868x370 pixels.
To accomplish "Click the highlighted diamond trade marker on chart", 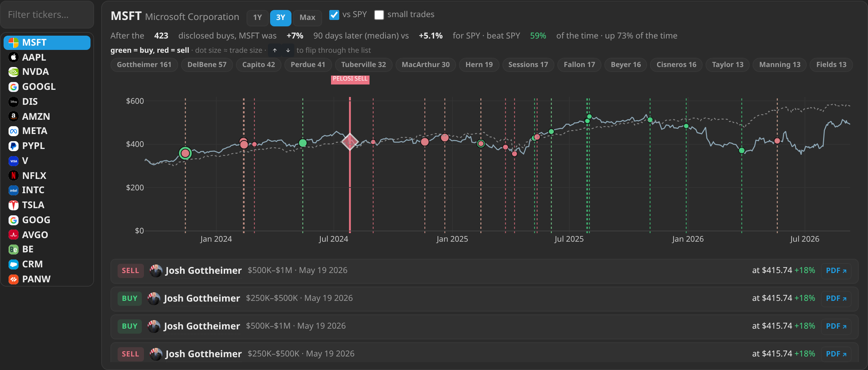I will coord(350,142).
